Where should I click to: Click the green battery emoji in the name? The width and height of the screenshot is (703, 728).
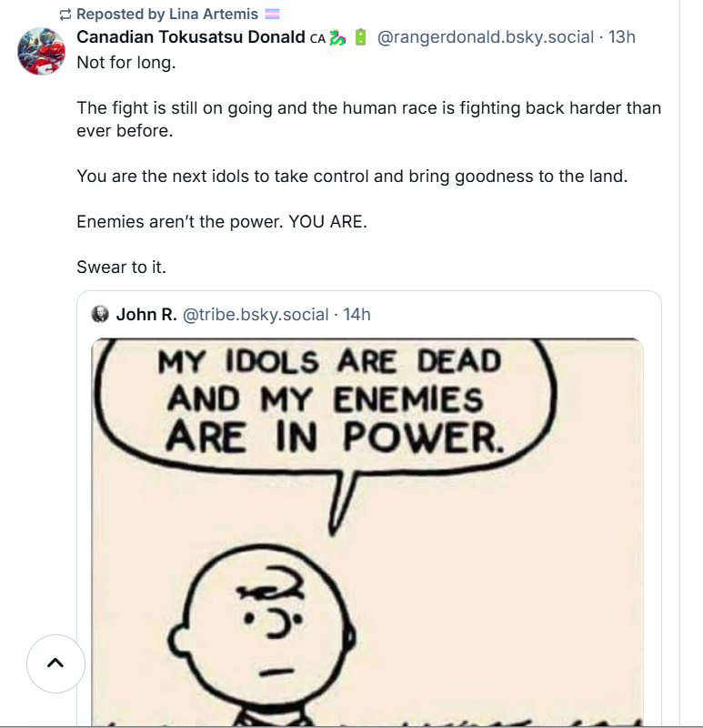360,37
